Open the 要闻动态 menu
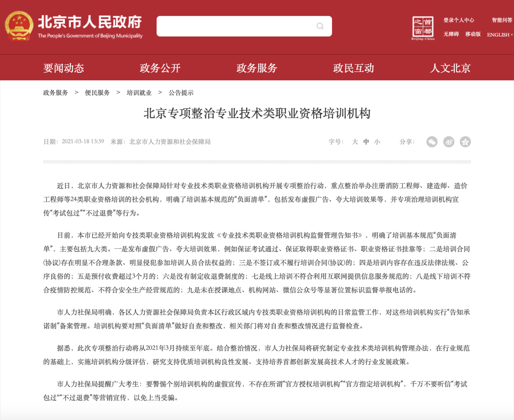The image size is (514, 420). (x=63, y=68)
